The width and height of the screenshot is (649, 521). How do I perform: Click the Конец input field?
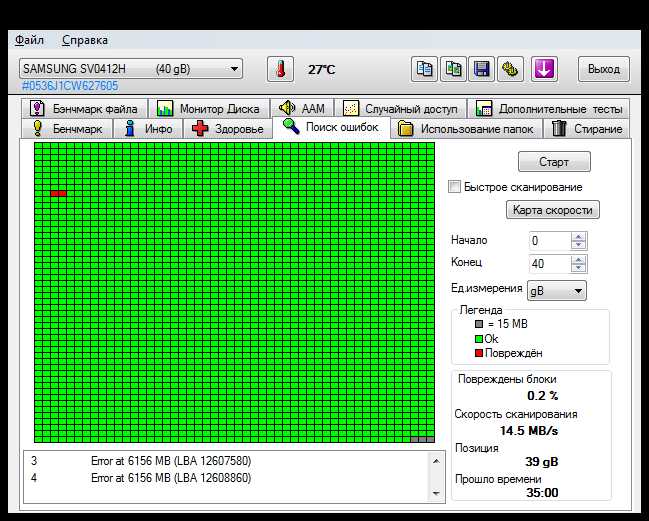click(x=550, y=264)
